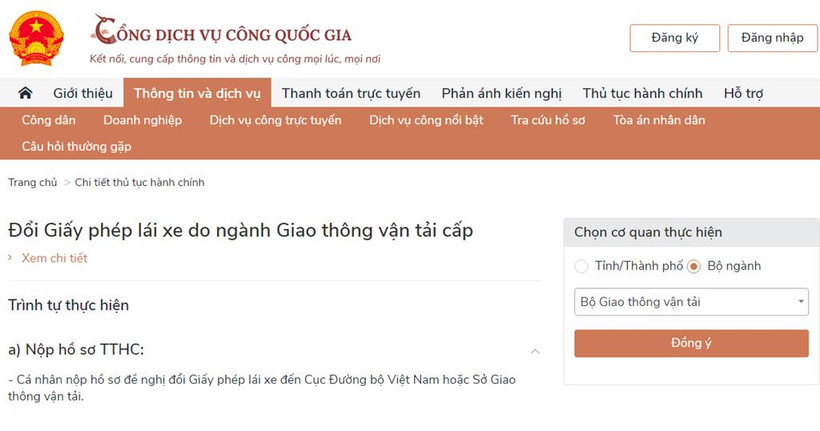Click the home icon in navigation bar
The height and width of the screenshot is (431, 820).
[25, 93]
